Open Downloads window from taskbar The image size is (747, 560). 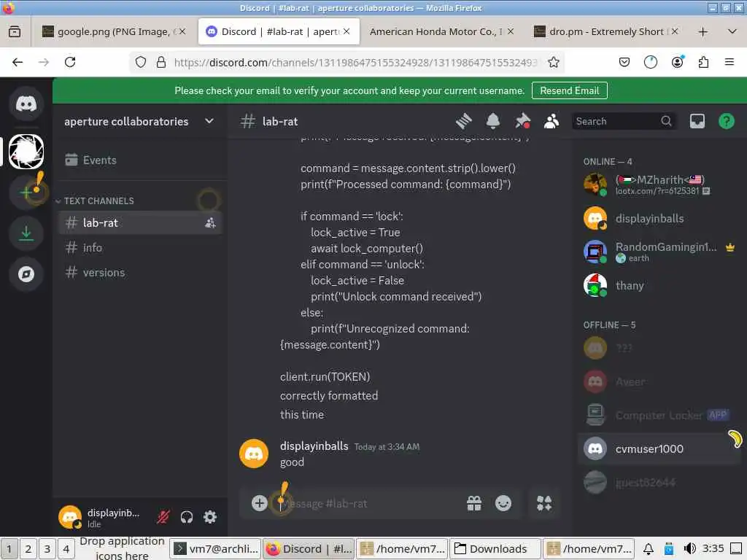point(495,549)
